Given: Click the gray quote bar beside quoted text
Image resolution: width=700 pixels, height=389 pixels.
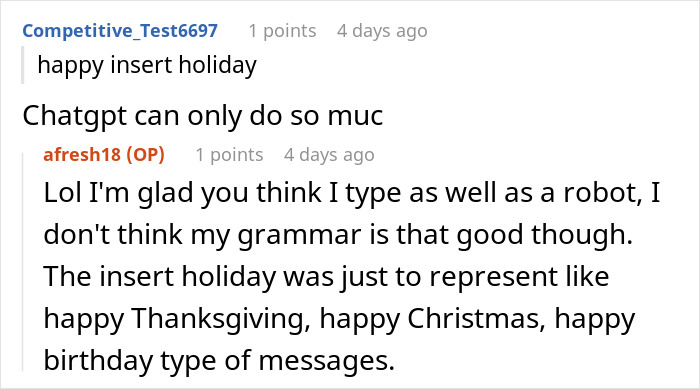Looking at the screenshot, I should (x=22, y=65).
